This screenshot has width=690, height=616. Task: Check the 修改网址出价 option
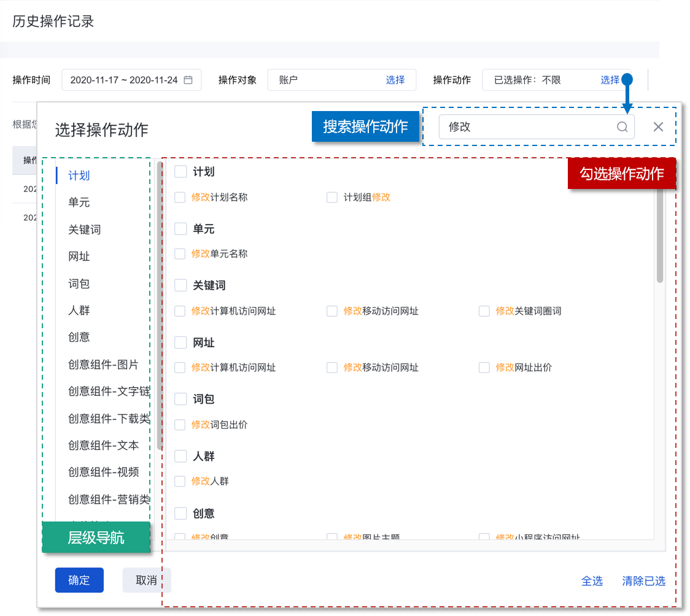pyautogui.click(x=484, y=368)
